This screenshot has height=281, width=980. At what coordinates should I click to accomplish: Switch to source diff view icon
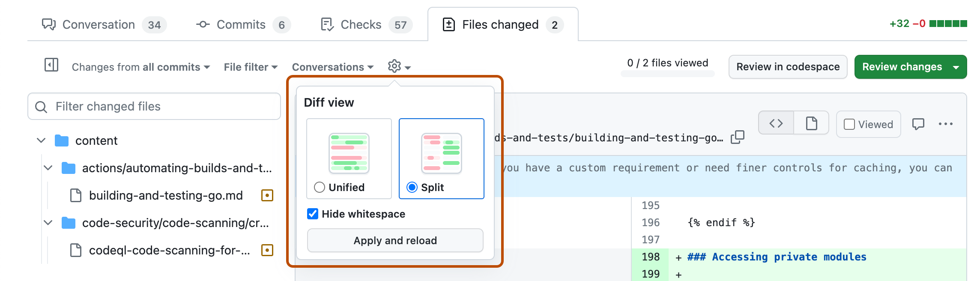(776, 123)
